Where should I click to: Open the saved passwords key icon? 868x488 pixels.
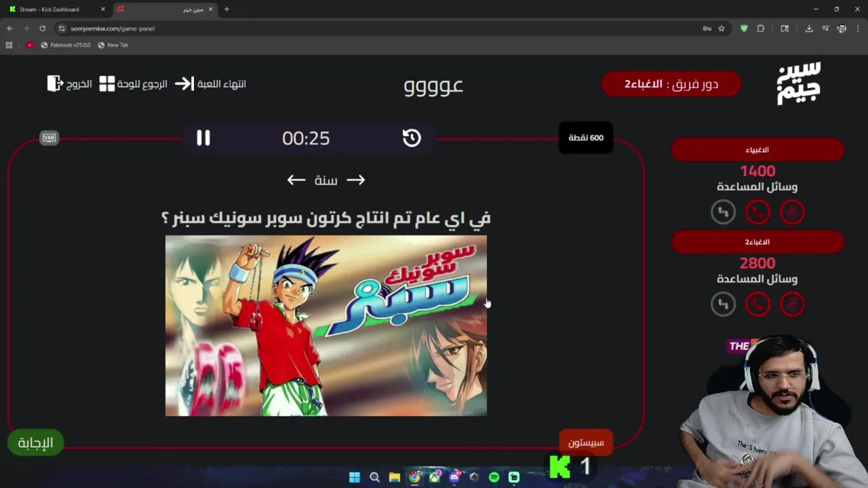(707, 28)
